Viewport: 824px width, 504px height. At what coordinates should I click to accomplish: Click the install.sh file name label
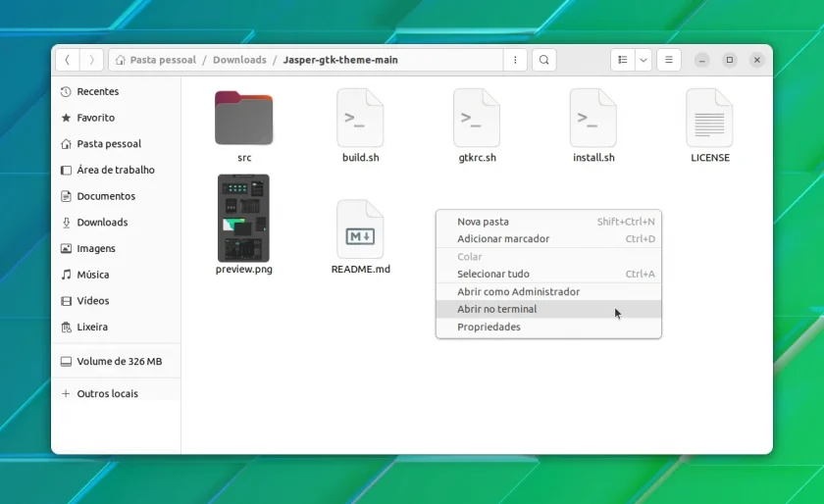[x=593, y=158]
